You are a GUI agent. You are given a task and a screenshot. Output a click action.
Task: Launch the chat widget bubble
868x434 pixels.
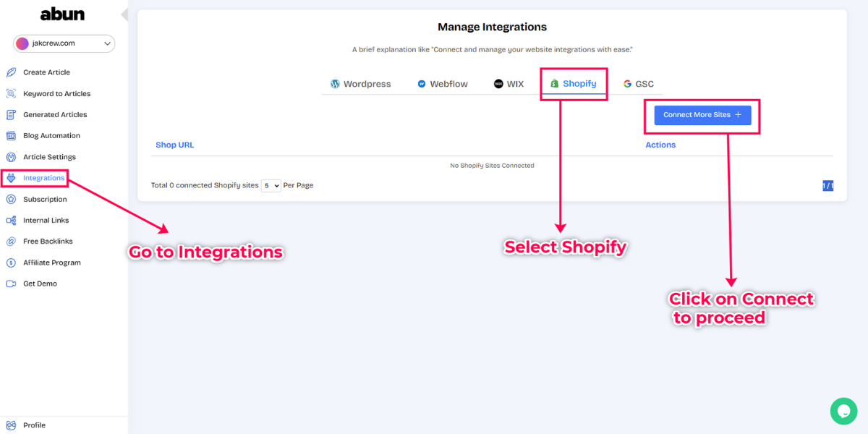843,411
